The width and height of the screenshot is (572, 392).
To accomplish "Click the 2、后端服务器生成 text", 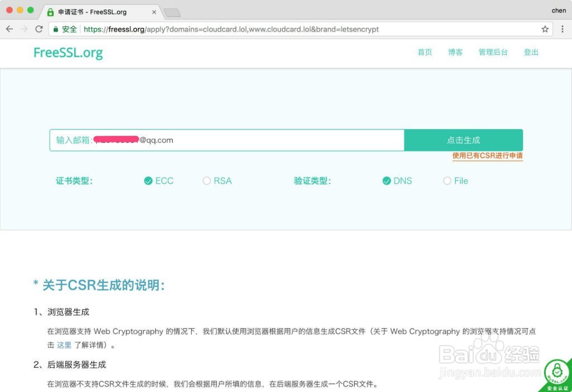I will [70, 365].
